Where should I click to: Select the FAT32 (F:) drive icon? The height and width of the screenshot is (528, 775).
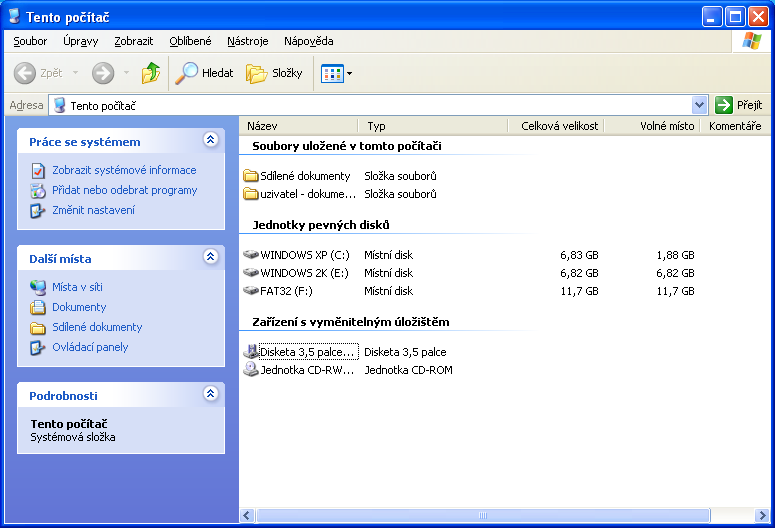pyautogui.click(x=251, y=291)
